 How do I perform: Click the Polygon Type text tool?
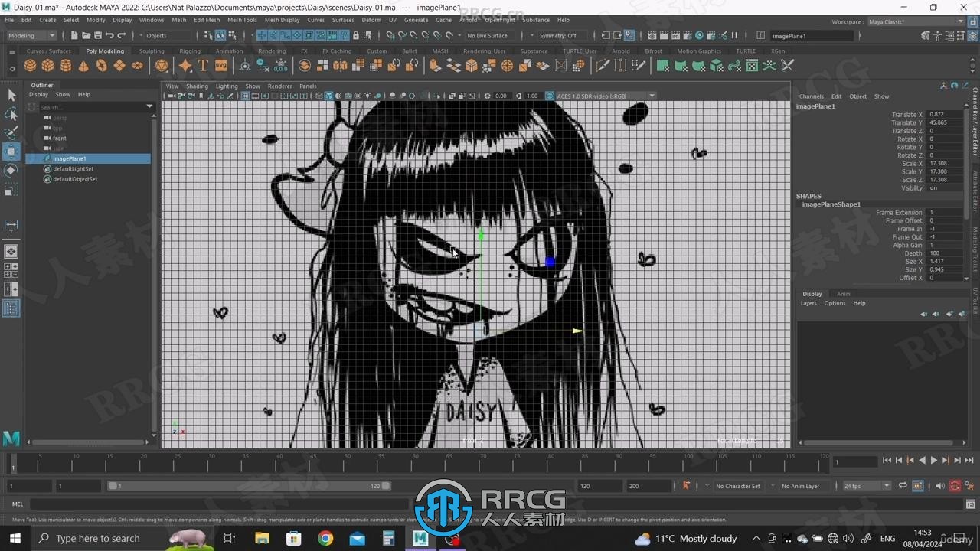[203, 66]
